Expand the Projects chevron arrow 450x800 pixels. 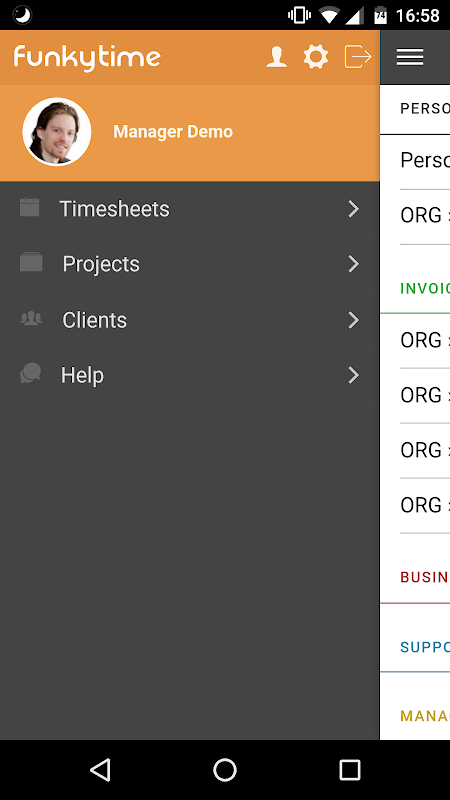(354, 264)
